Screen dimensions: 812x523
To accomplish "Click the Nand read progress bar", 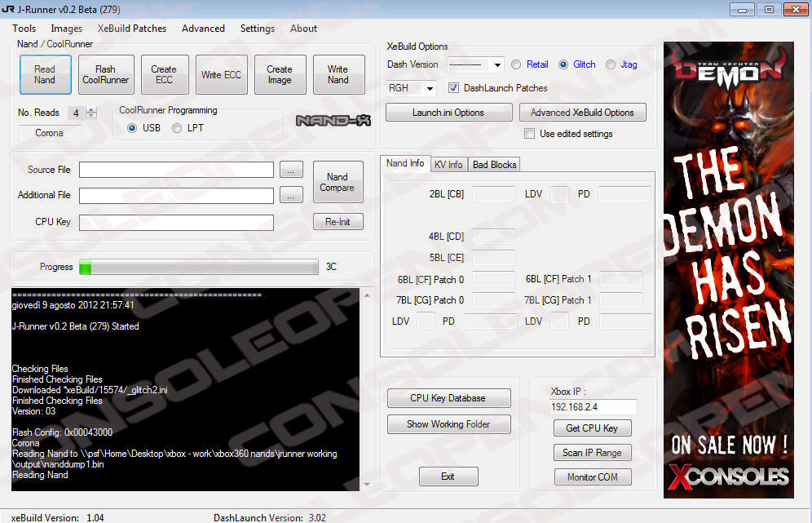I will pos(199,267).
